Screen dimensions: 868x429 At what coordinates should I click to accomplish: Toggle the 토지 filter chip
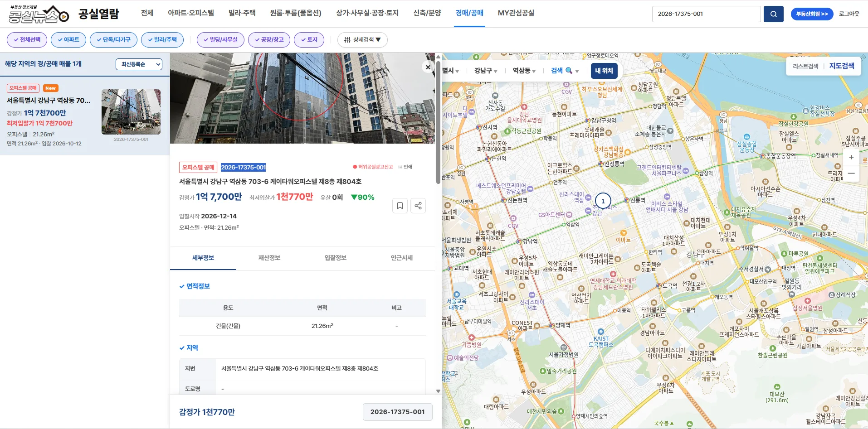click(309, 40)
